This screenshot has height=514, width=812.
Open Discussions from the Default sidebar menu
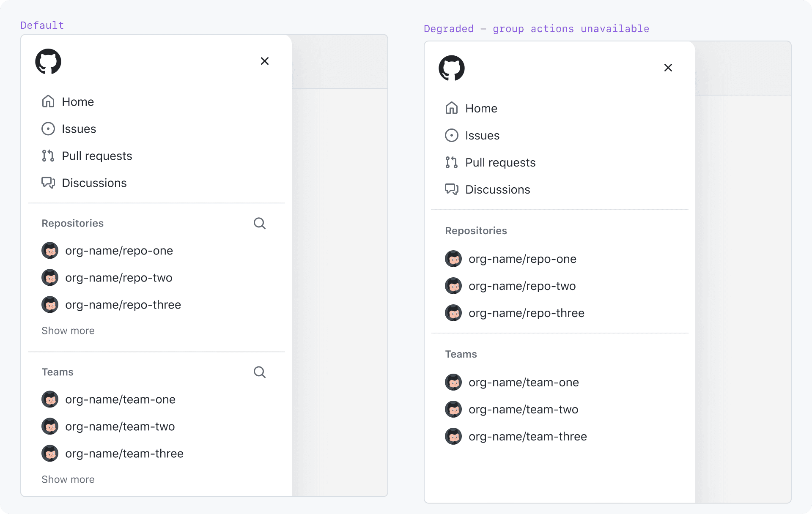coord(94,183)
